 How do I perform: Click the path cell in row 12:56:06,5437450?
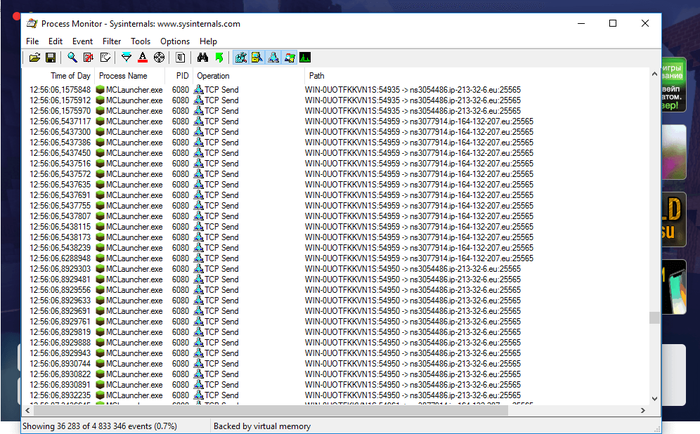pos(419,153)
